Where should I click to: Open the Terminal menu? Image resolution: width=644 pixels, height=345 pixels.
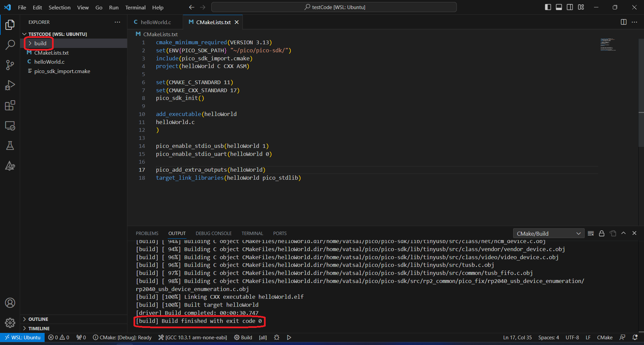pyautogui.click(x=135, y=7)
